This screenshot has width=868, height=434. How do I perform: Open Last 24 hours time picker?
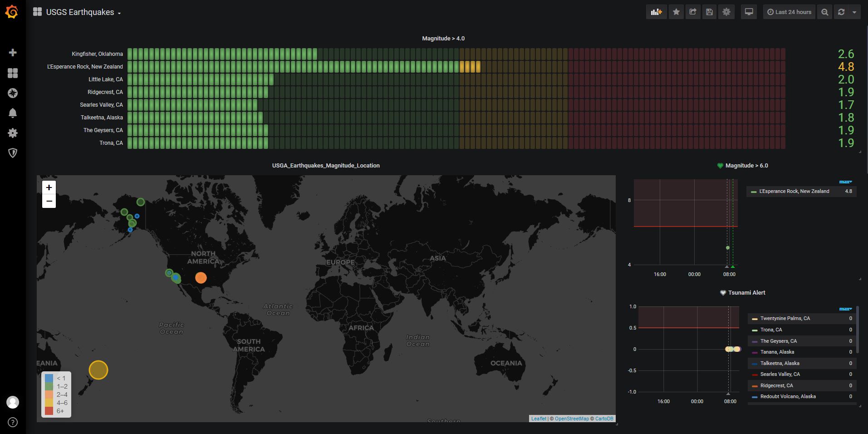(790, 12)
